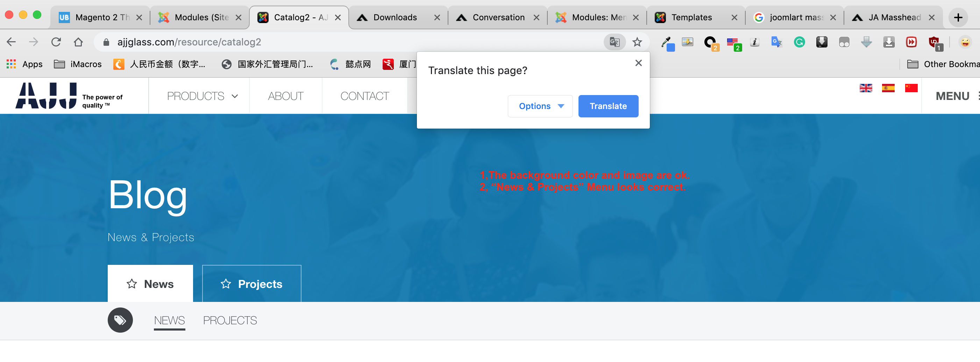Switch to the NEWS category link
Image resolution: width=980 pixels, height=362 pixels.
pyautogui.click(x=169, y=320)
